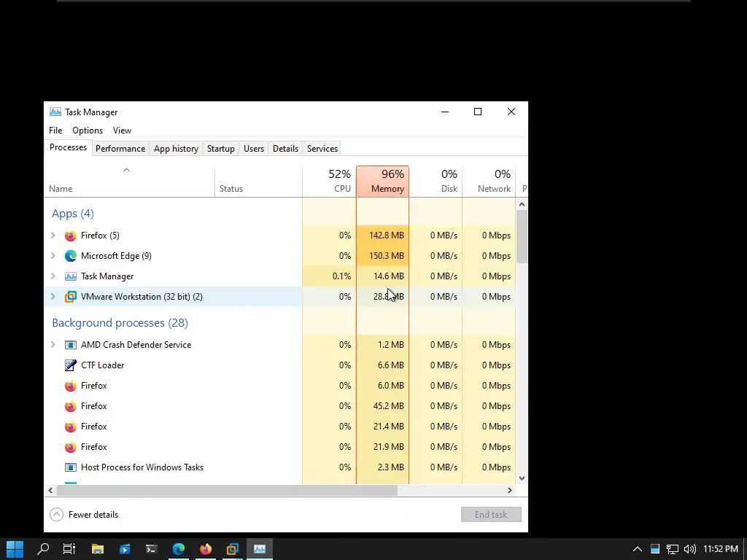Open the terminal icon on the taskbar

coord(152,549)
